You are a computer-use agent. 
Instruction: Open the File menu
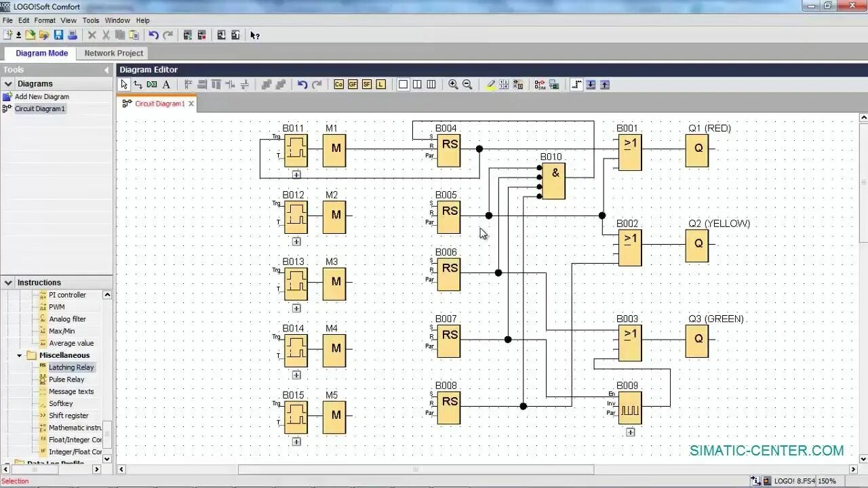[7, 20]
